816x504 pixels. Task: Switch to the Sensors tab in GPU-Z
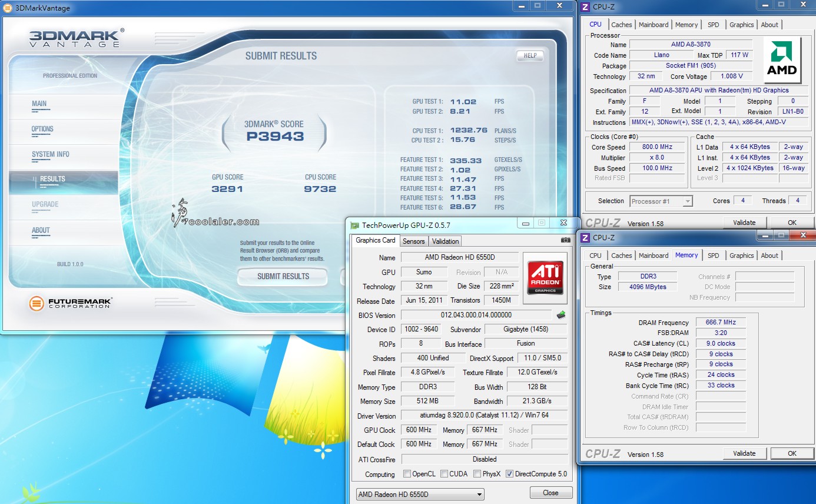(x=414, y=241)
